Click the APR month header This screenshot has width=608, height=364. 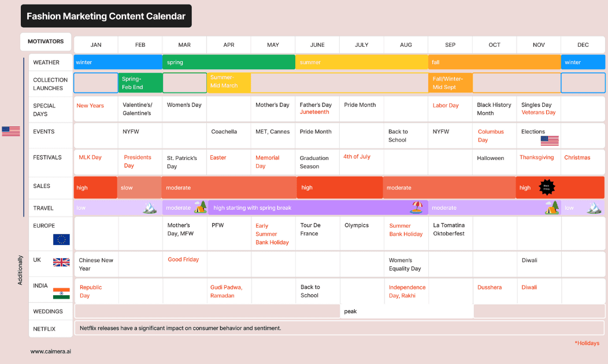point(229,45)
